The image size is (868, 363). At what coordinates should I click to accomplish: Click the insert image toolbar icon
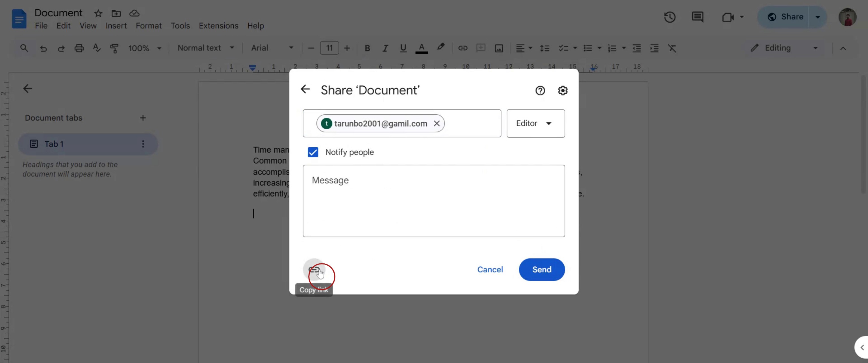499,48
